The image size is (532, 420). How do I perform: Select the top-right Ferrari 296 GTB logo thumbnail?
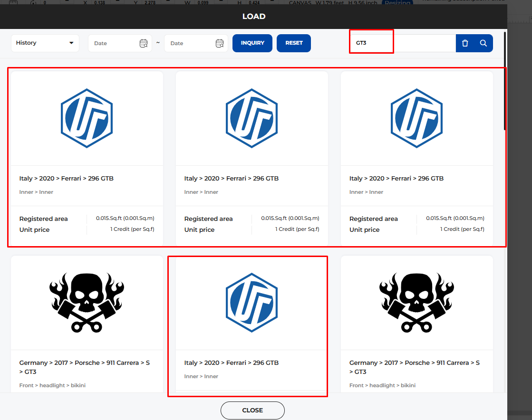tap(416, 118)
